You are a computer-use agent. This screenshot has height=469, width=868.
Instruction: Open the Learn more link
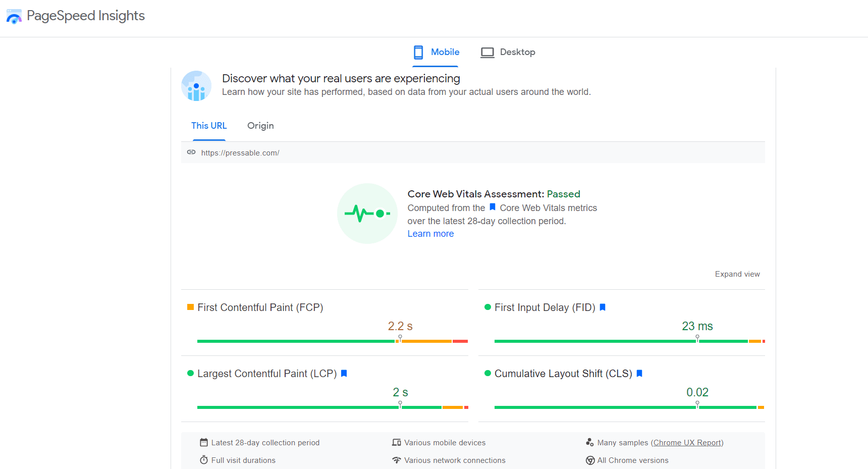coord(430,234)
